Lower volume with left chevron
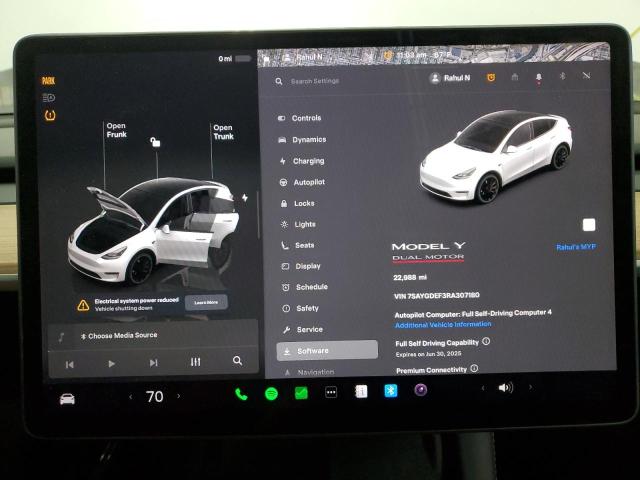640x480 pixels. (x=483, y=388)
